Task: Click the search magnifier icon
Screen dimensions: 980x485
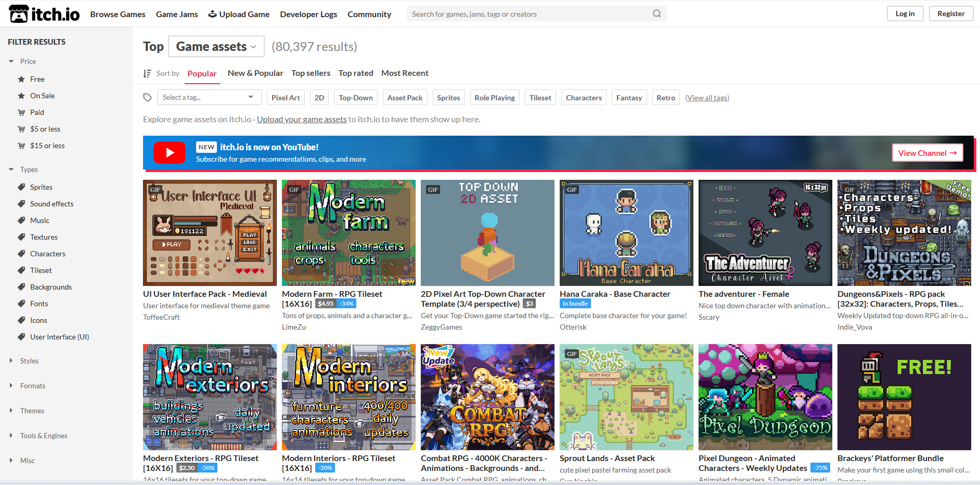Action: pos(657,14)
